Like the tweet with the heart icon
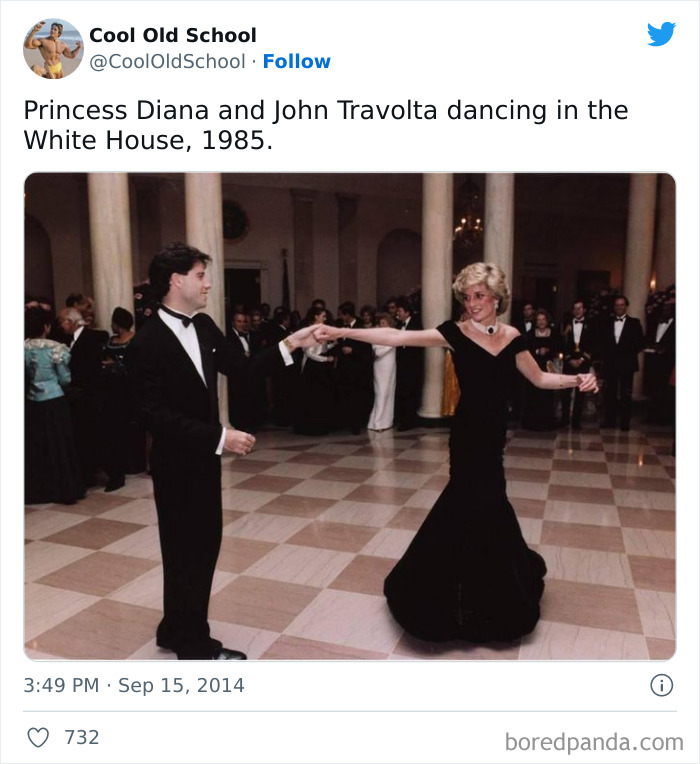Viewport: 700px width, 764px height. pyautogui.click(x=38, y=737)
